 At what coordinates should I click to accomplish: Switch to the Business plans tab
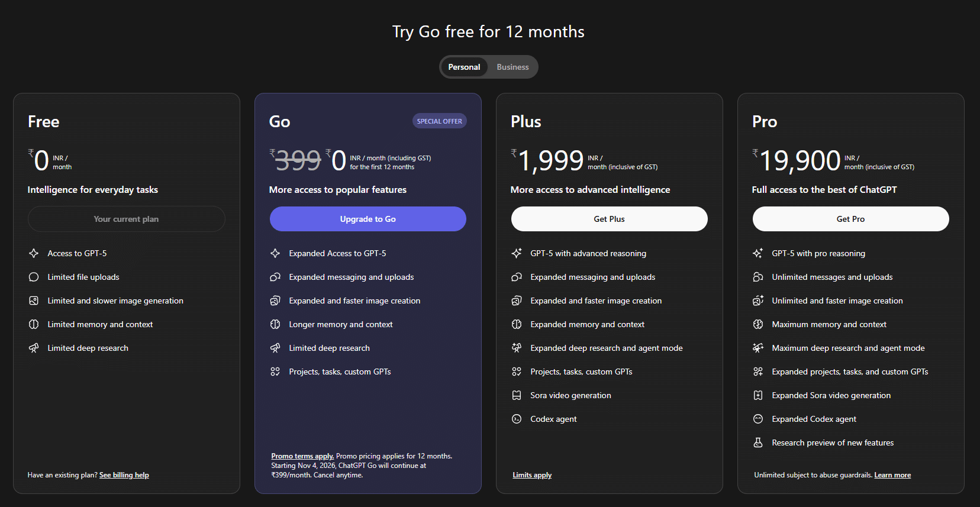(512, 67)
